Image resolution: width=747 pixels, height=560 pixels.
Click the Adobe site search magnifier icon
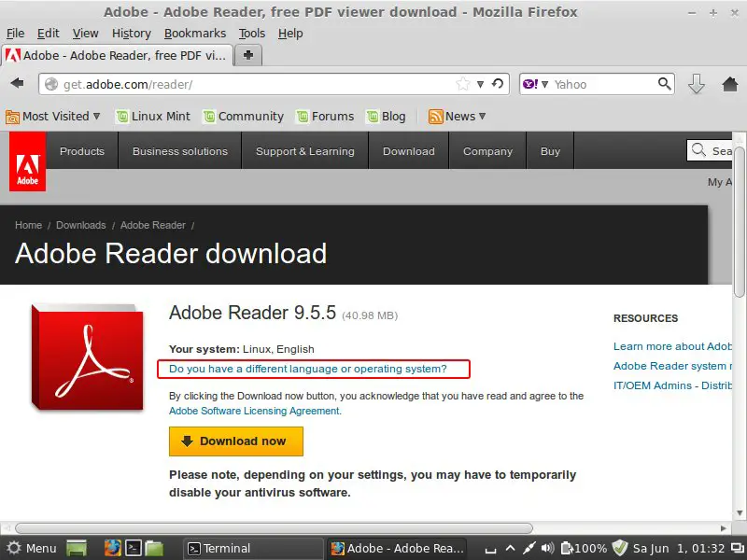point(698,149)
